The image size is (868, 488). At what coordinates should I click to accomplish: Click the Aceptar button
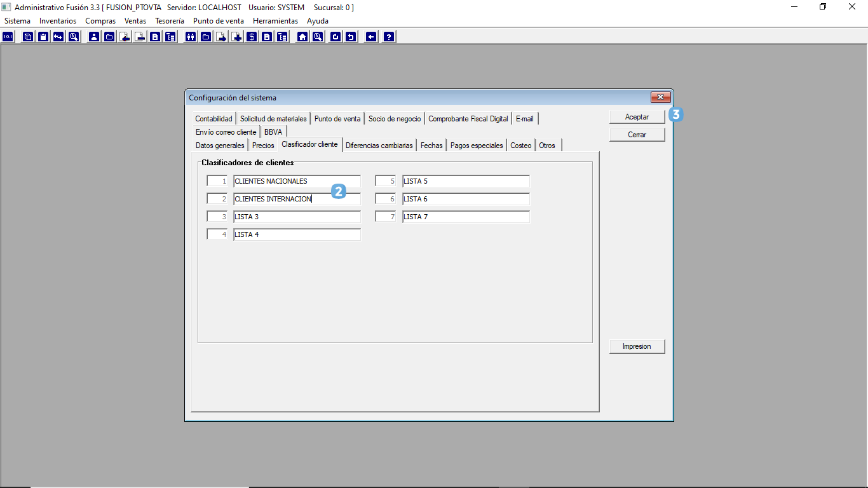(637, 117)
